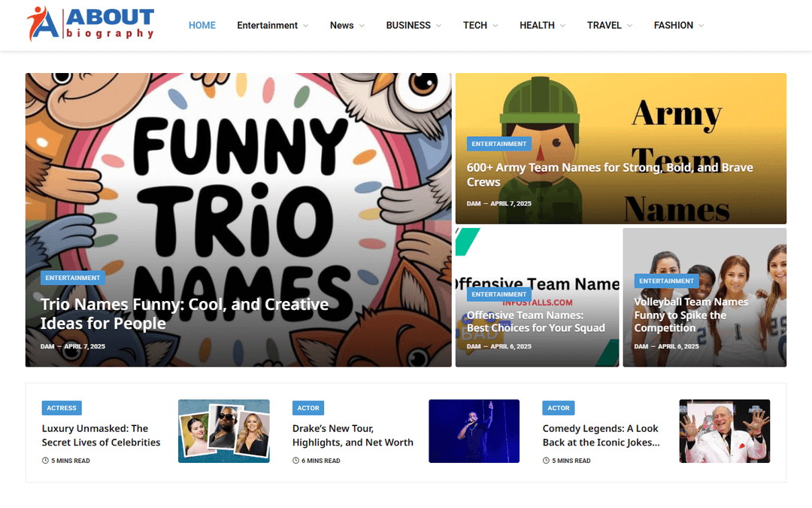Open Comedy Legends article headline
This screenshot has height=508, width=812.
click(601, 436)
